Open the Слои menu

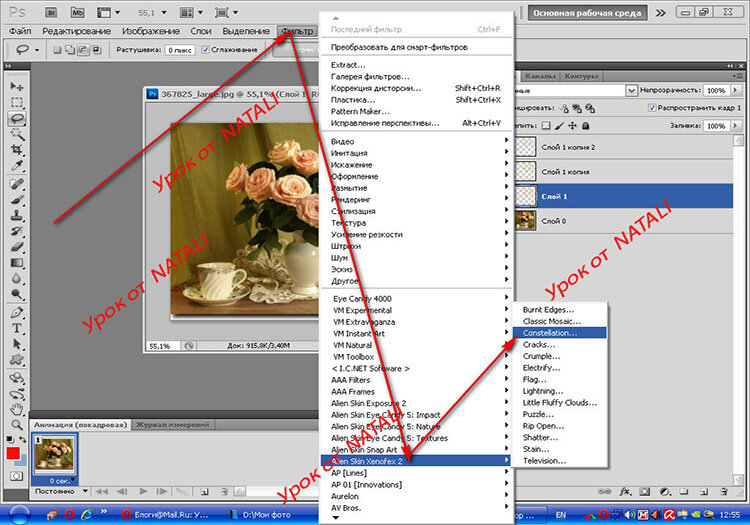coord(201,31)
